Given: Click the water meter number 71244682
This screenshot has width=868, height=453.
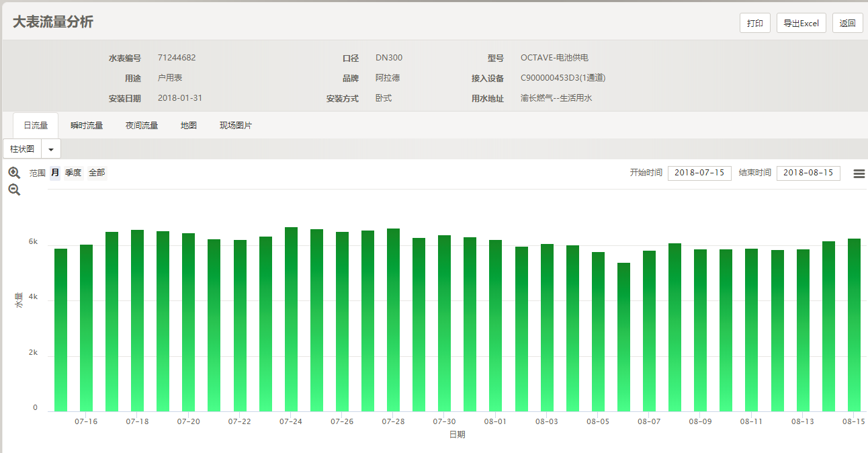Looking at the screenshot, I should (177, 58).
